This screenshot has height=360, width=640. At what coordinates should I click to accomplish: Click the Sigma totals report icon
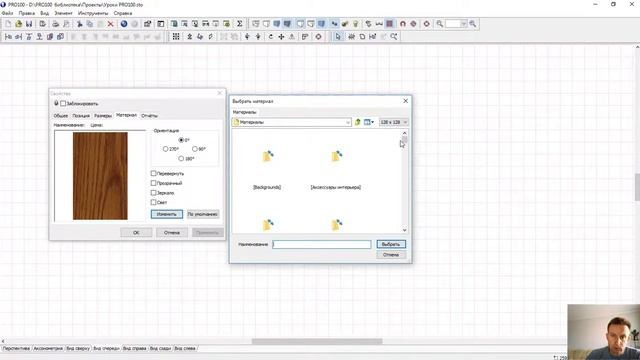[240, 24]
